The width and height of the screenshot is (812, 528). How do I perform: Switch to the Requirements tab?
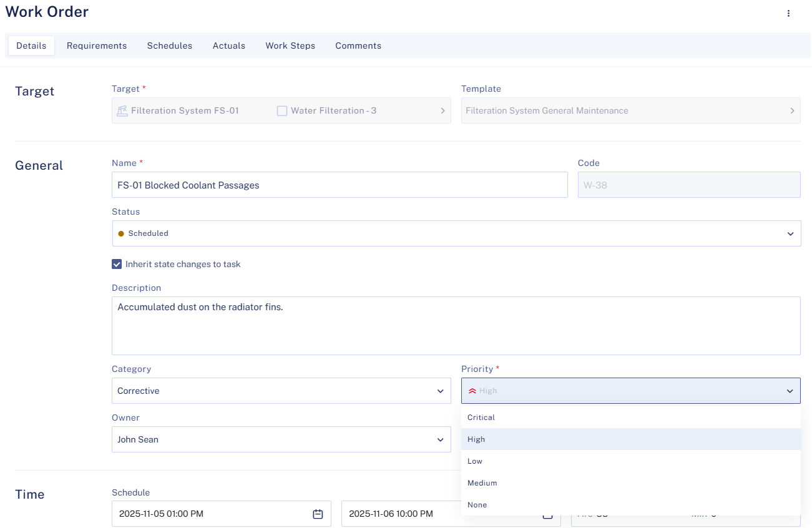(x=97, y=46)
